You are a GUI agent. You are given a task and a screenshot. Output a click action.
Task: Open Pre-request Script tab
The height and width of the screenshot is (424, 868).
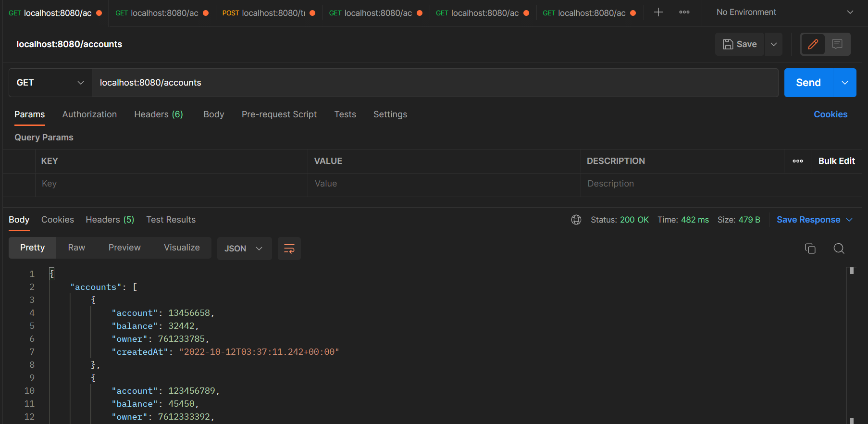pos(279,114)
